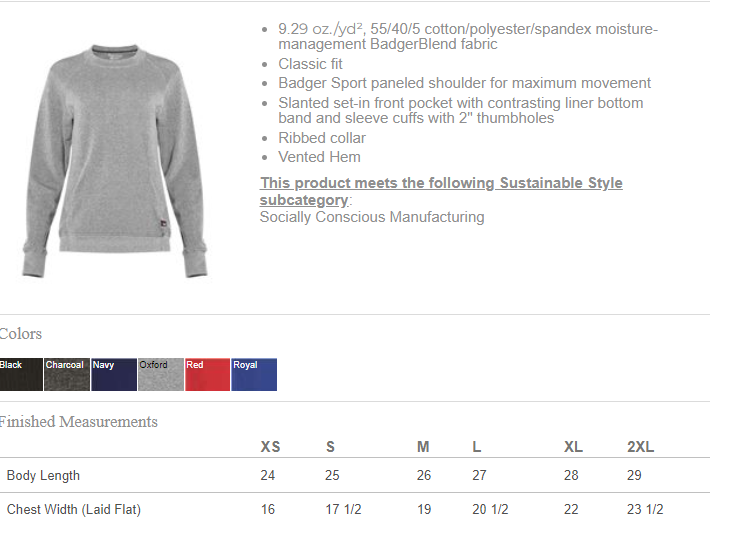Click the 2XL size column header

640,447
